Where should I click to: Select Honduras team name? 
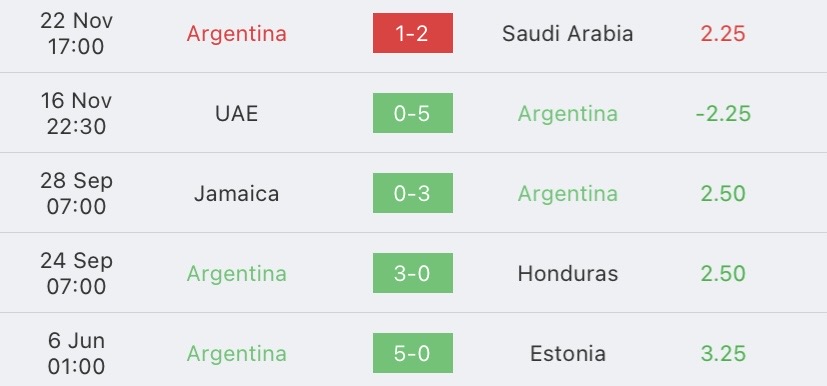(568, 273)
